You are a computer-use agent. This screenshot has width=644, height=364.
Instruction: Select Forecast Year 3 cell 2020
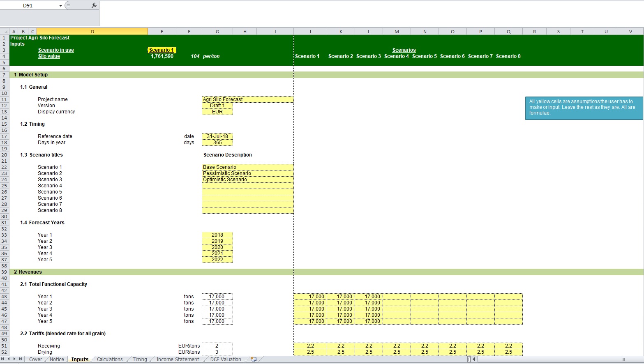click(217, 247)
